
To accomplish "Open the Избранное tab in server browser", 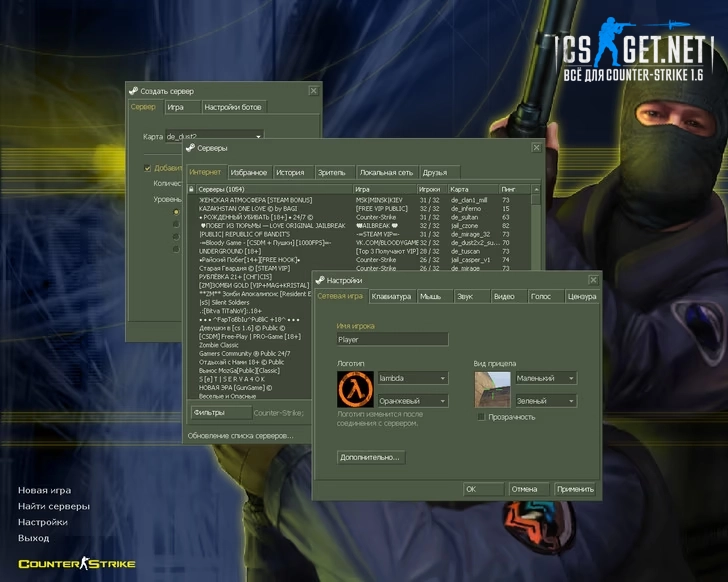I will click(250, 172).
